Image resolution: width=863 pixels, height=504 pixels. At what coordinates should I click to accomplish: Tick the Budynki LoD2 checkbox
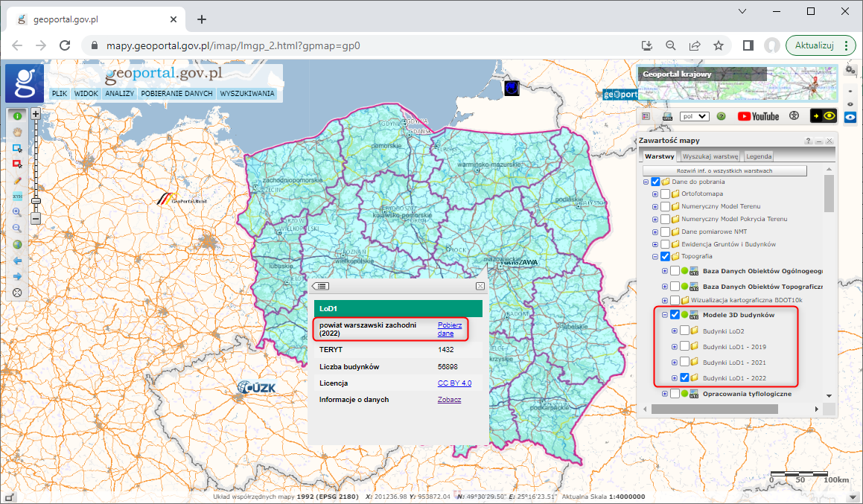tap(684, 331)
